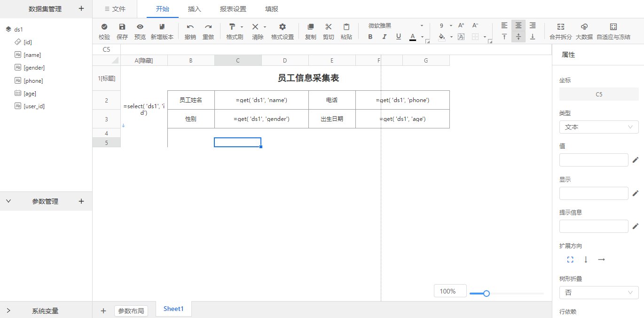The height and width of the screenshot is (318, 644).
Task: Open the 格式刷 dropdown arrow
Action: [x=242, y=27]
